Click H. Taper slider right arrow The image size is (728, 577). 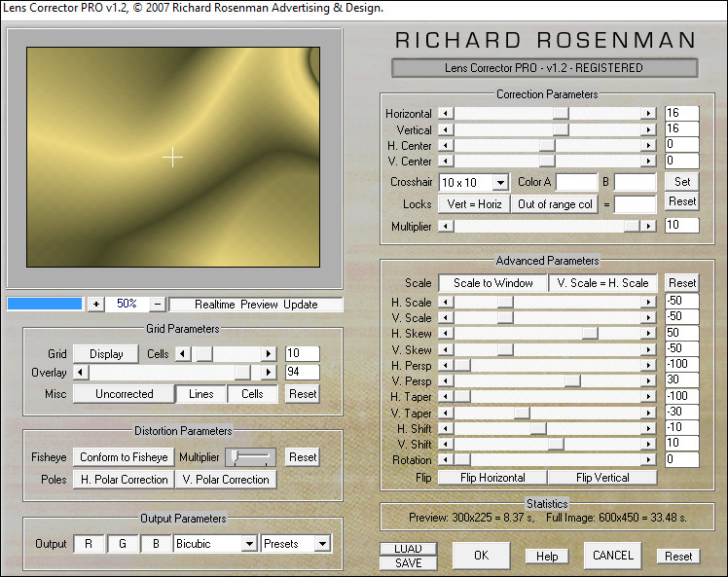coord(648,397)
